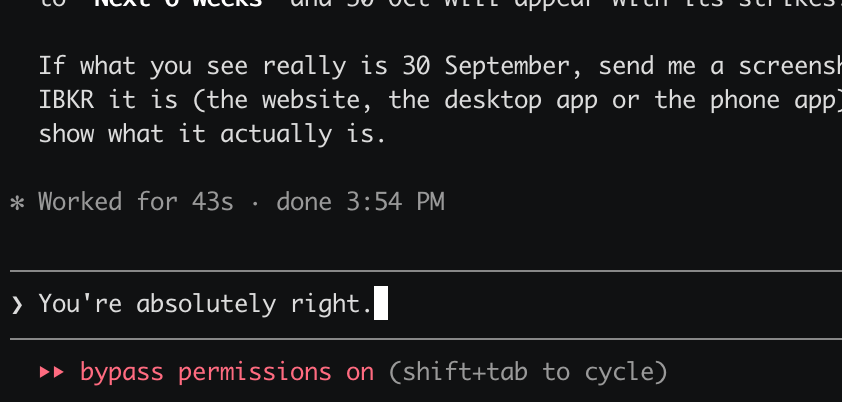Click the word "website" in the reply
Viewport: 842px width, 402px height.
[318, 100]
